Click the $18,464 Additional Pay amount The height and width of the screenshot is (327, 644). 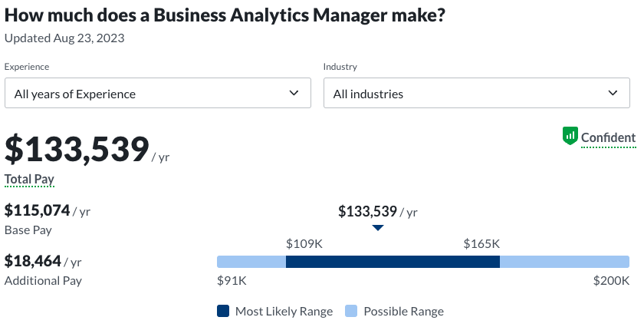(x=33, y=261)
